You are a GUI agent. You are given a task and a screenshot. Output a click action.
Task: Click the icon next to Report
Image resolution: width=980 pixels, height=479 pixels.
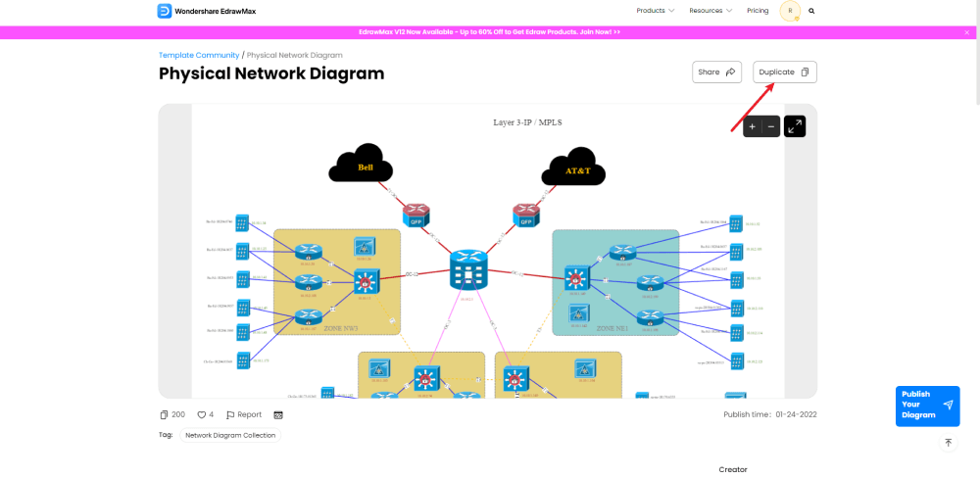point(278,414)
